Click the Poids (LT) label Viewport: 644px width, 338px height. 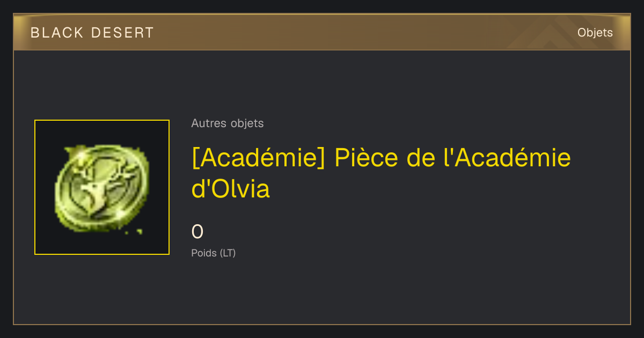point(214,253)
